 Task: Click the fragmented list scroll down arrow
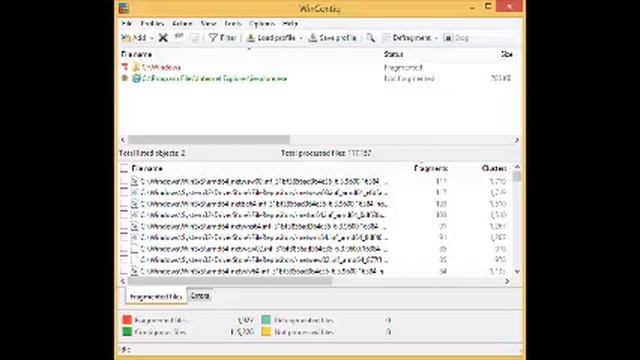(x=517, y=271)
